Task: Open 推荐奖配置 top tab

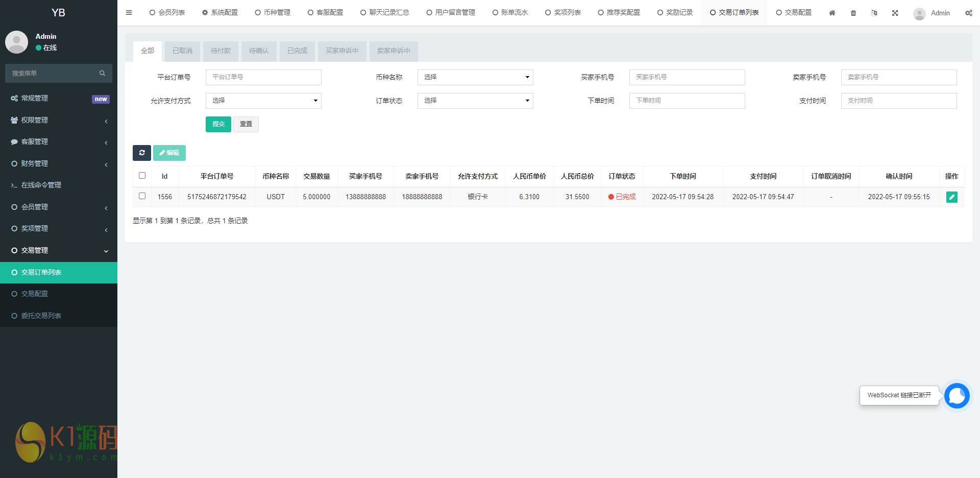Action: click(x=619, y=13)
